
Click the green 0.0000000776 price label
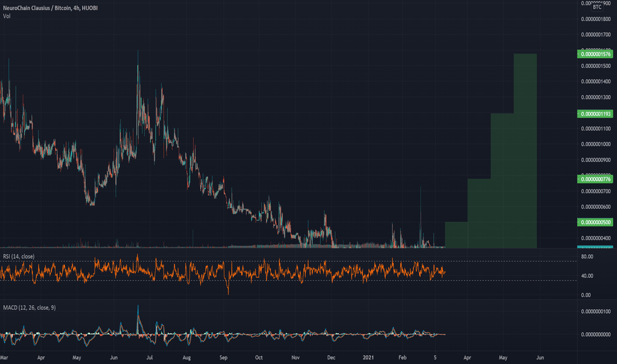click(x=595, y=179)
